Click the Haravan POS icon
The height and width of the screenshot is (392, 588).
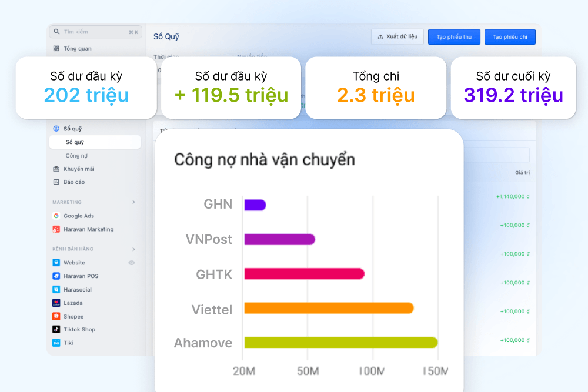point(56,276)
